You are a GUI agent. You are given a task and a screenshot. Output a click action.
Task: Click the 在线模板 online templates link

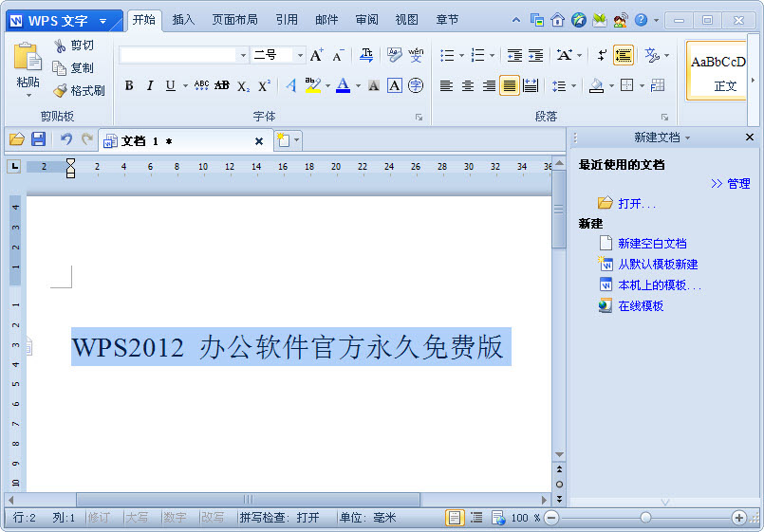click(641, 306)
